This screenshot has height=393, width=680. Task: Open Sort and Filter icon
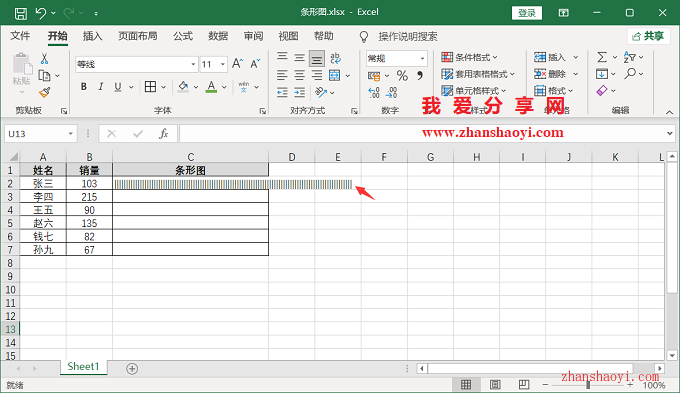(630, 57)
